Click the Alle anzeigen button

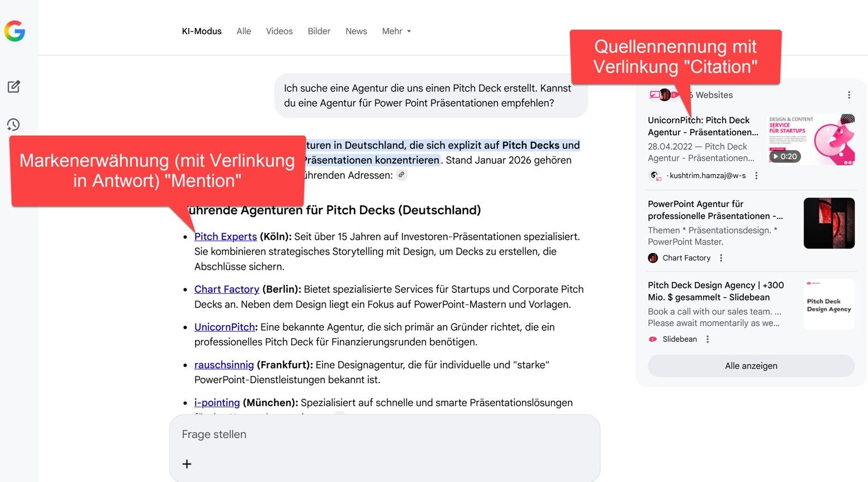pos(751,366)
